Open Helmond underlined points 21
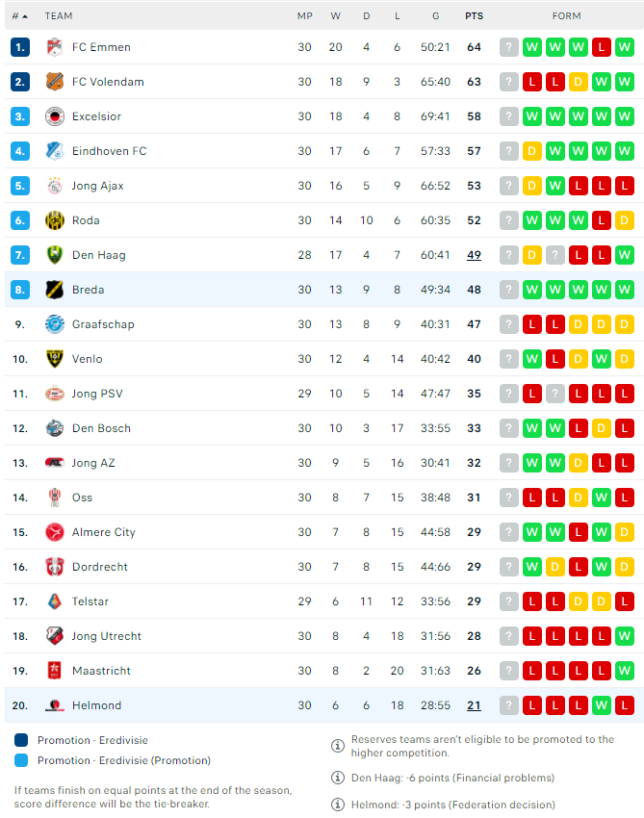The width and height of the screenshot is (644, 818). 474,705
